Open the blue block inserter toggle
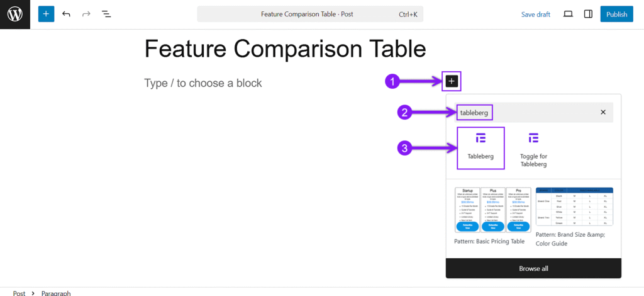Screen dimensions: 644x296 pyautogui.click(x=46, y=14)
